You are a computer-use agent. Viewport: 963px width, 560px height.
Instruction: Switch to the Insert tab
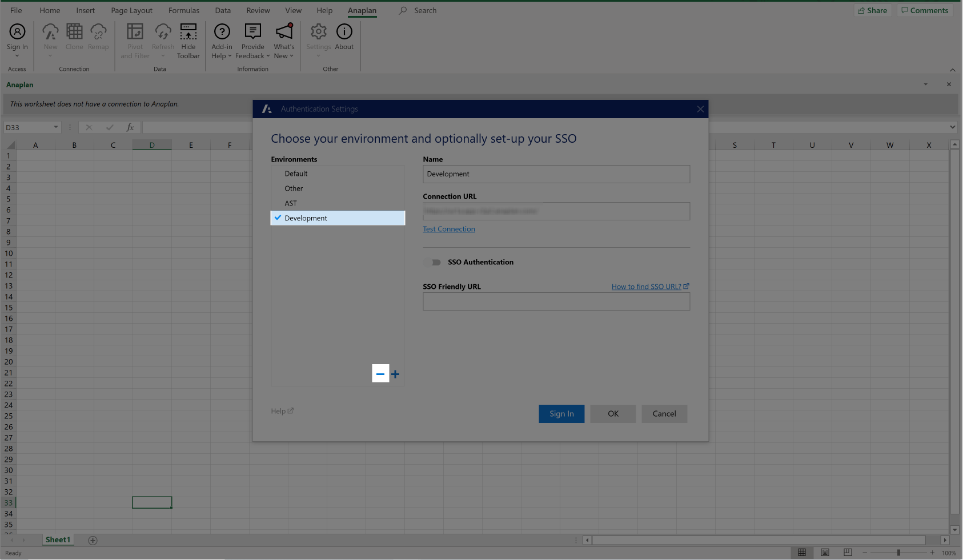[x=85, y=10]
